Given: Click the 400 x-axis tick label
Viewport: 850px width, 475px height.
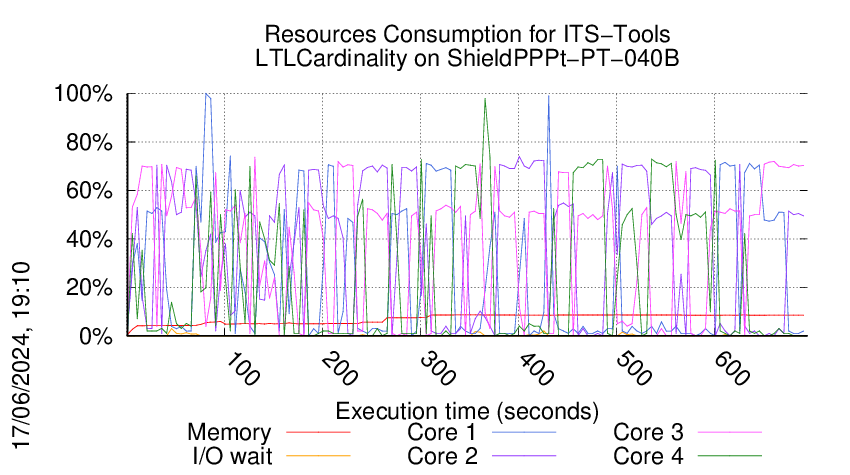Looking at the screenshot, I should point(536,369).
